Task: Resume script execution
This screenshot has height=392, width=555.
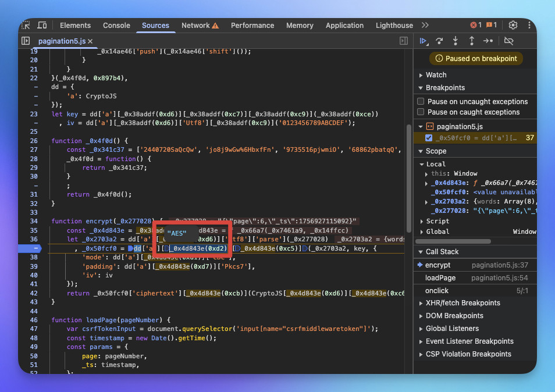Action: click(424, 41)
